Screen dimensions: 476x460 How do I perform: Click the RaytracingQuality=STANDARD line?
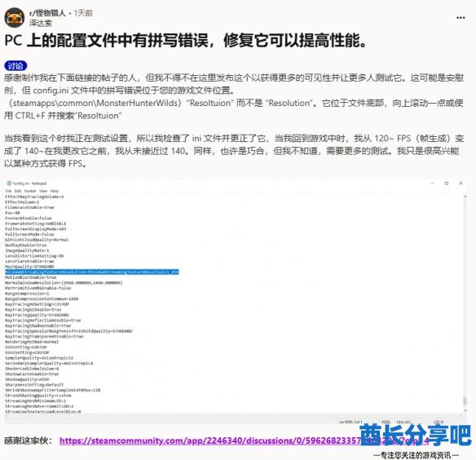coord(37,315)
